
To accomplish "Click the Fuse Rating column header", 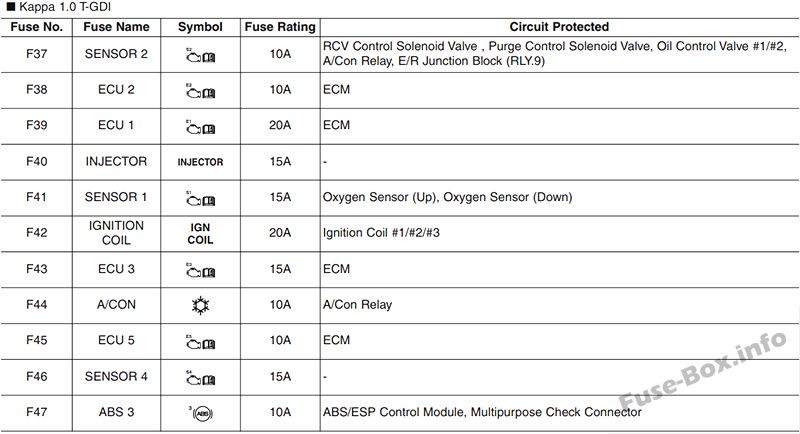I will (x=280, y=27).
